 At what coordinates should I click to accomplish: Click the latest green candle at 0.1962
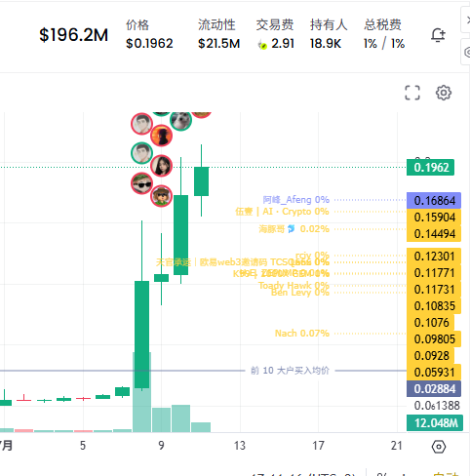point(201,181)
